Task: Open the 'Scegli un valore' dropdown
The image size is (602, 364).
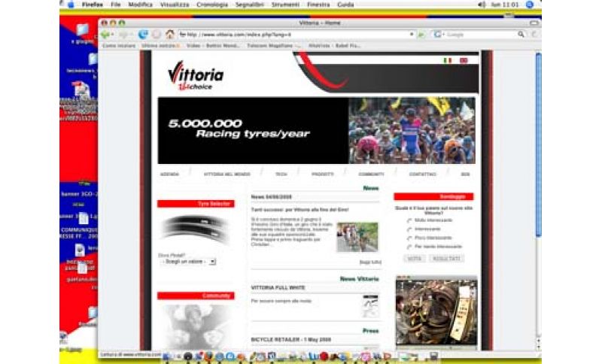Action: pos(188,262)
